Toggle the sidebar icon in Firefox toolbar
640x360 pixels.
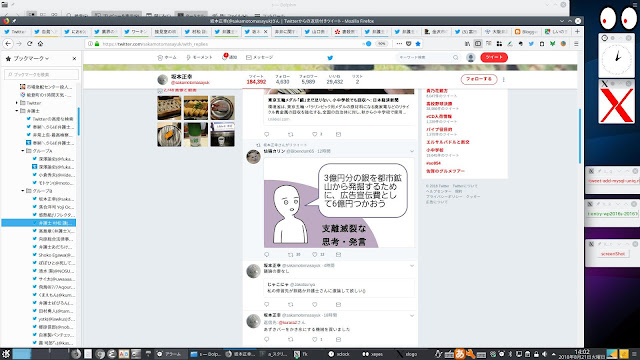pos(478,44)
